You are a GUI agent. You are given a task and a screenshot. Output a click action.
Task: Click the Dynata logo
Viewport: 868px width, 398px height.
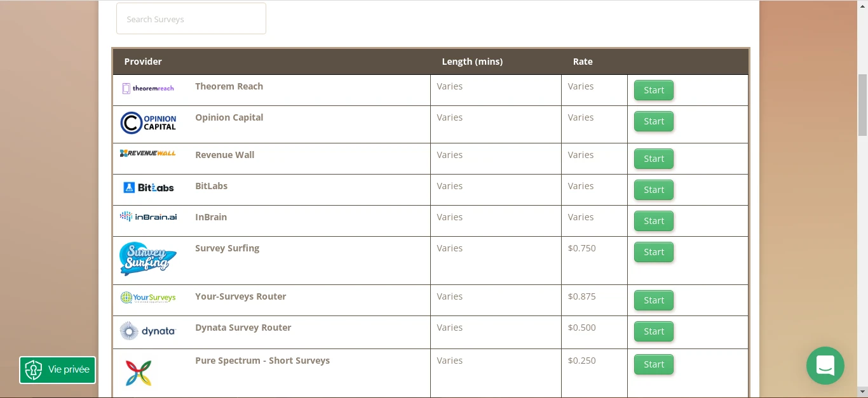coord(147,331)
